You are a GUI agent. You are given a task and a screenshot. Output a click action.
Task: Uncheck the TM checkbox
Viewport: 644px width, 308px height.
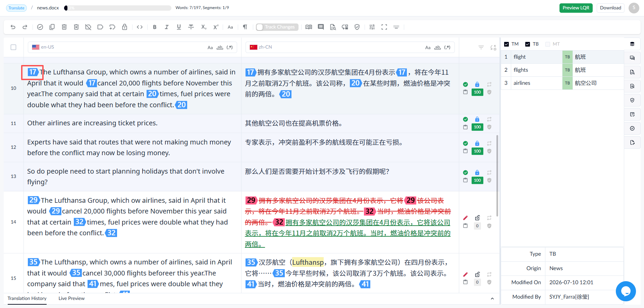pos(506,44)
